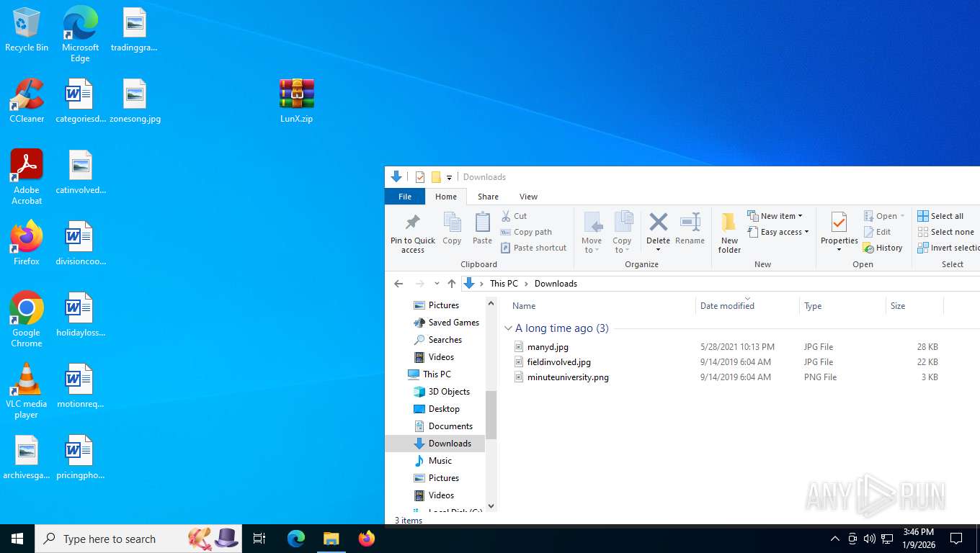980x553 pixels.
Task: Select LunX.zip on the desktop
Action: pos(296,102)
